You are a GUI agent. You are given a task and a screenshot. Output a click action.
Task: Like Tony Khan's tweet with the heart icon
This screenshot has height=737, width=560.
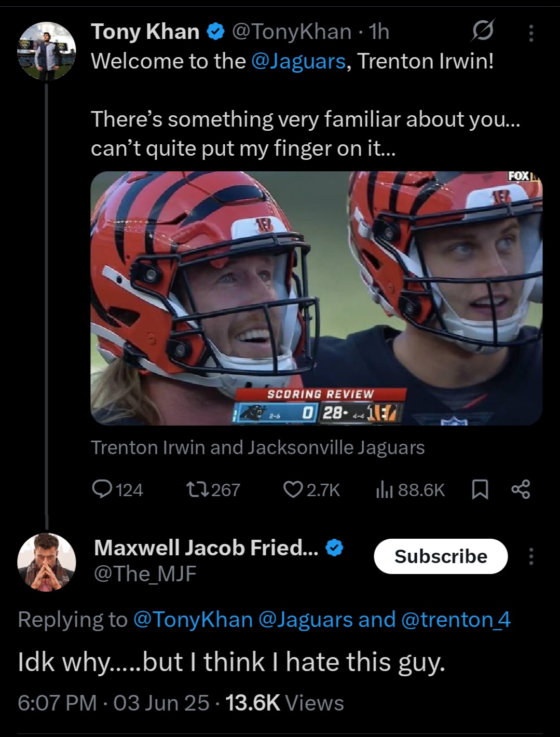293,489
